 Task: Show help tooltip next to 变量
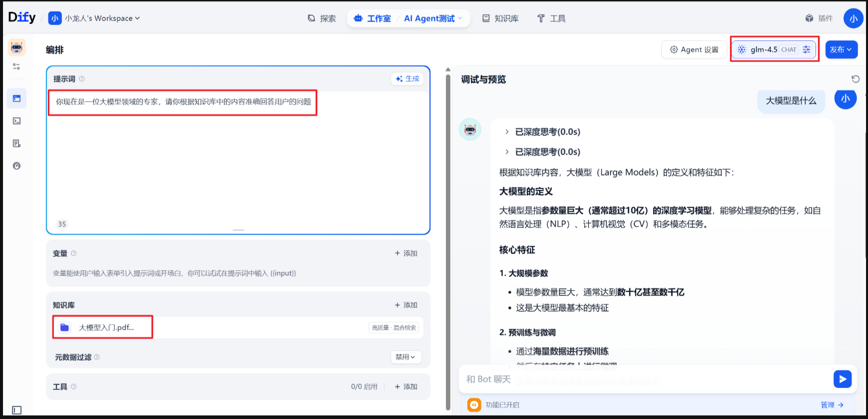[x=74, y=253]
